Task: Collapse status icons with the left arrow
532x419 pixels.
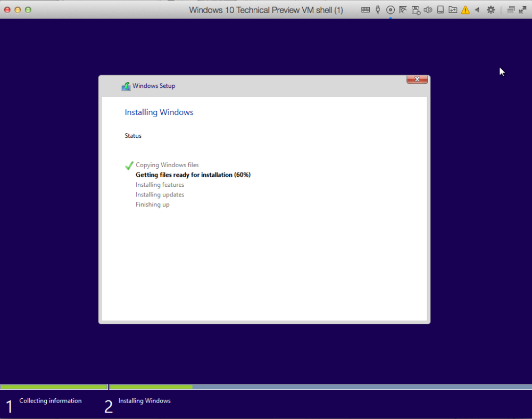Action: click(477, 10)
